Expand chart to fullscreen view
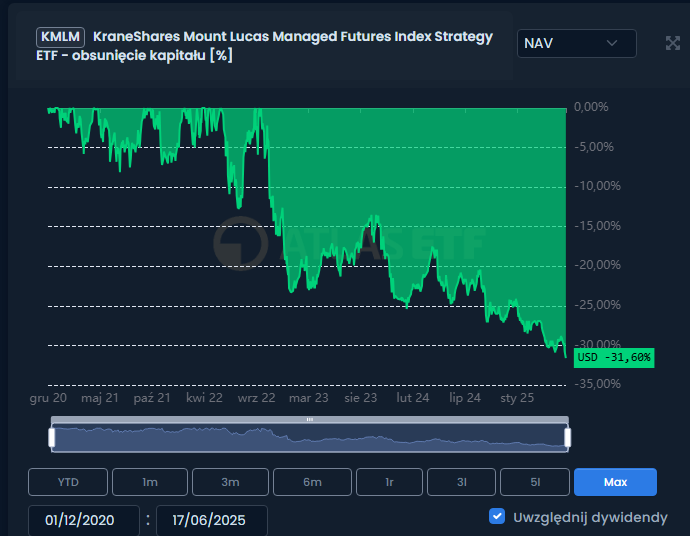 pos(672,43)
